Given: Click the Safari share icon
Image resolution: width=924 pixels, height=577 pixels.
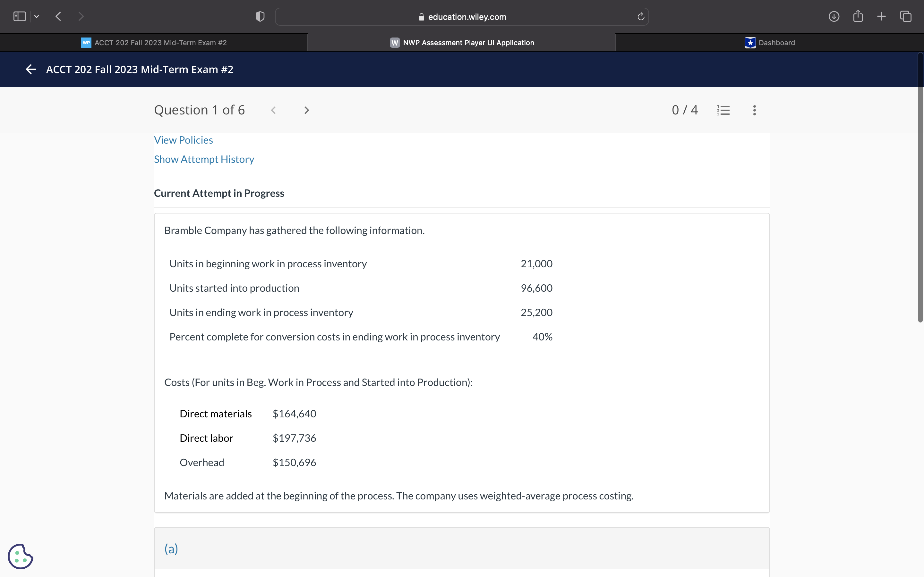Looking at the screenshot, I should coord(858,16).
